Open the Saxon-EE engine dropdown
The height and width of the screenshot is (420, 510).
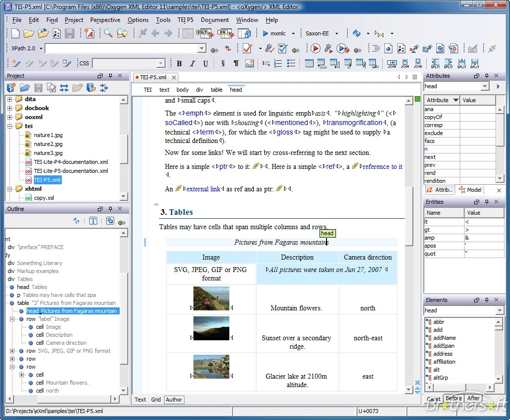pyautogui.click(x=337, y=33)
